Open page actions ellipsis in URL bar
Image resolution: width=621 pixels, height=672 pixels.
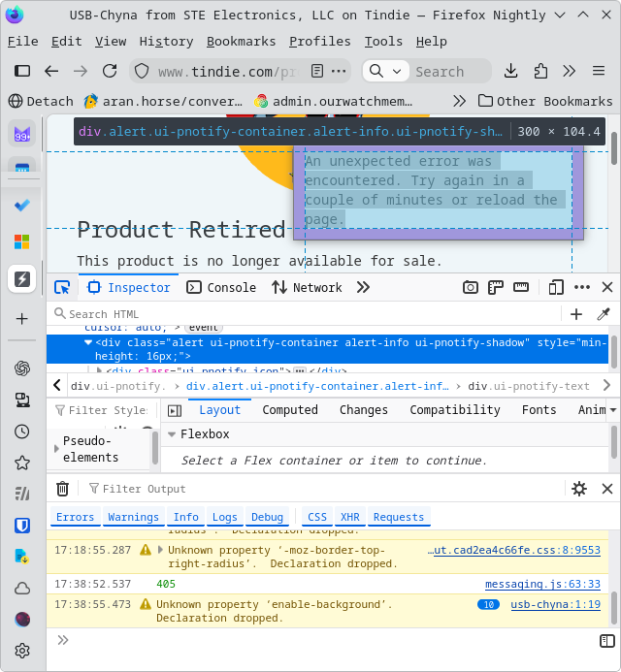(339, 71)
